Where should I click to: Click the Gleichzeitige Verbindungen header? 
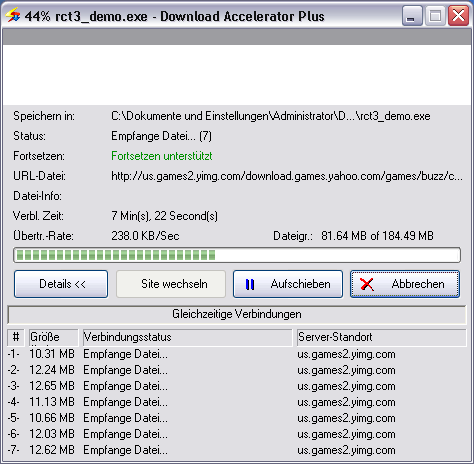(237, 314)
